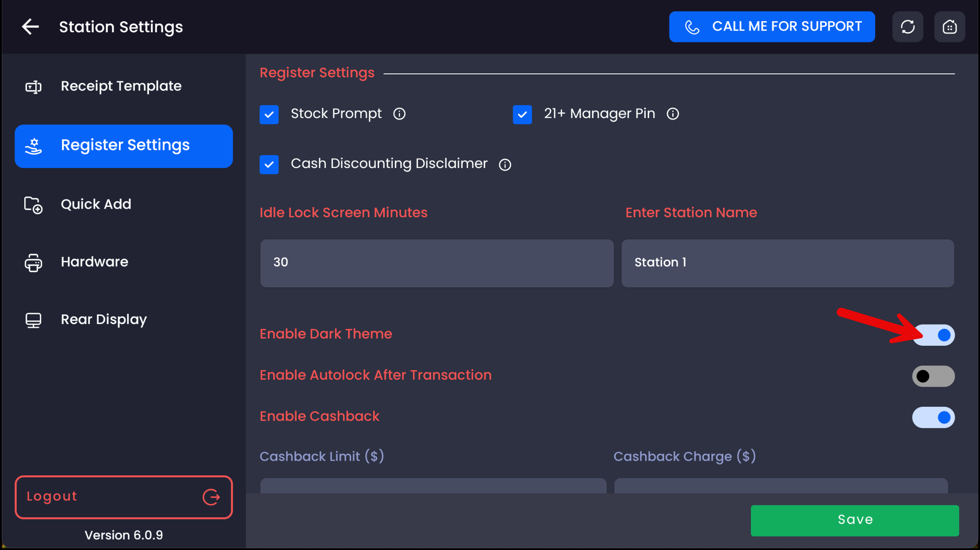Click the register icon in top right

coord(949,27)
